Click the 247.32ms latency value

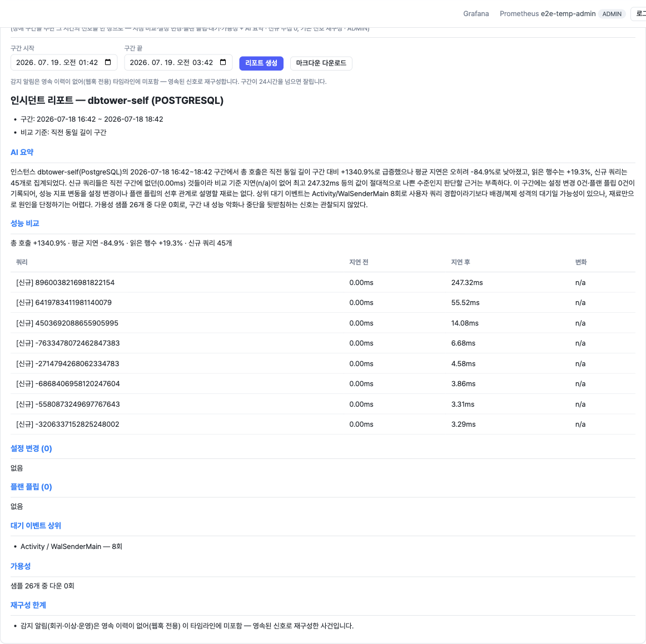(x=467, y=282)
